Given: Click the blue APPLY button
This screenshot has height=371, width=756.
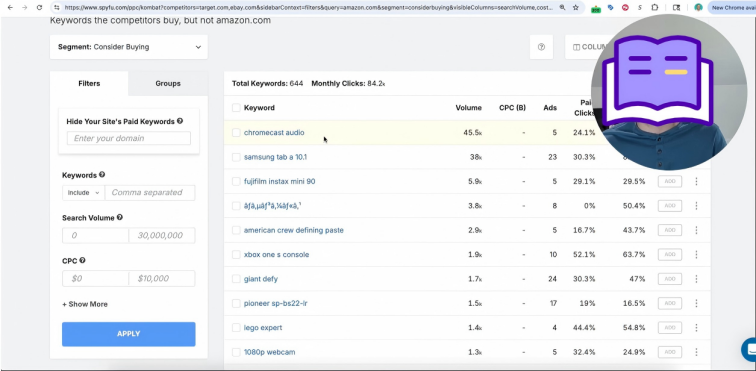Looking at the screenshot, I should tap(129, 334).
